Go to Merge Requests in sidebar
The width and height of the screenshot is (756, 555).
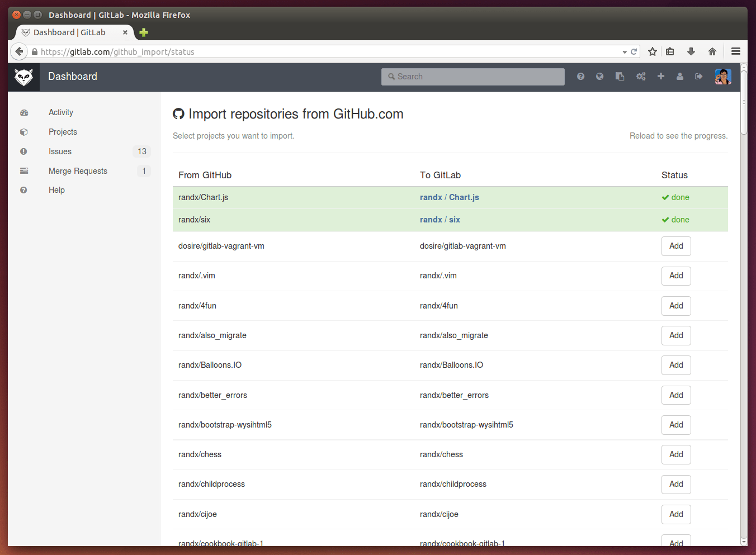coord(78,171)
